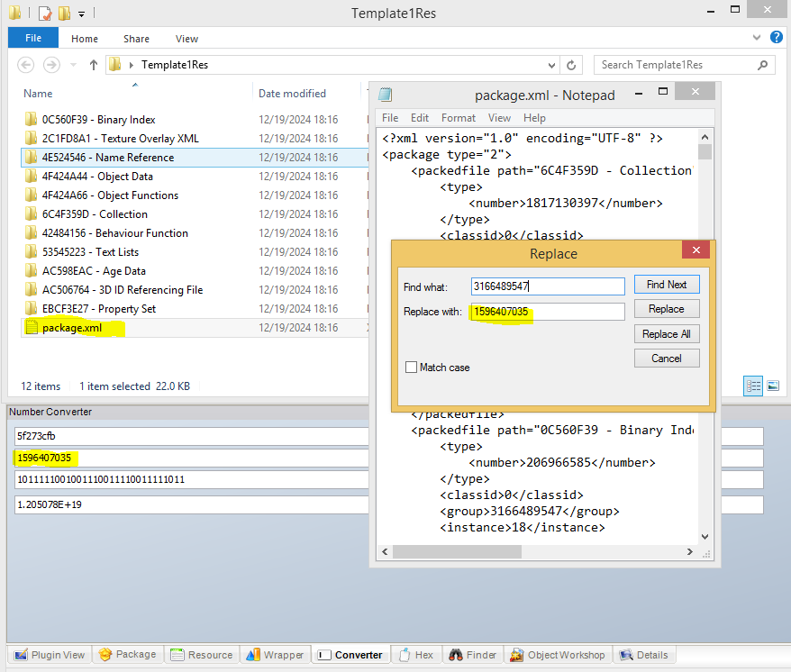This screenshot has width=791, height=672.
Task: Switch to large icons view
Action: (x=773, y=386)
